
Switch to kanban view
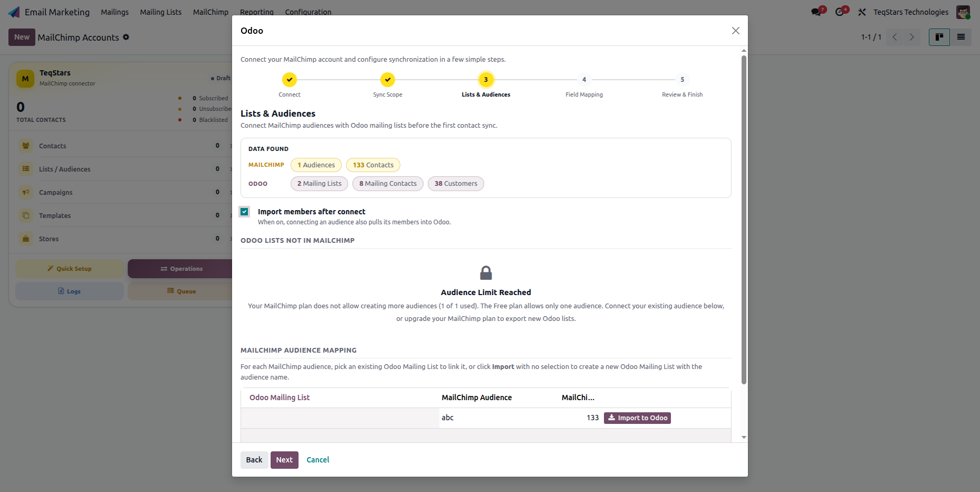tap(939, 37)
